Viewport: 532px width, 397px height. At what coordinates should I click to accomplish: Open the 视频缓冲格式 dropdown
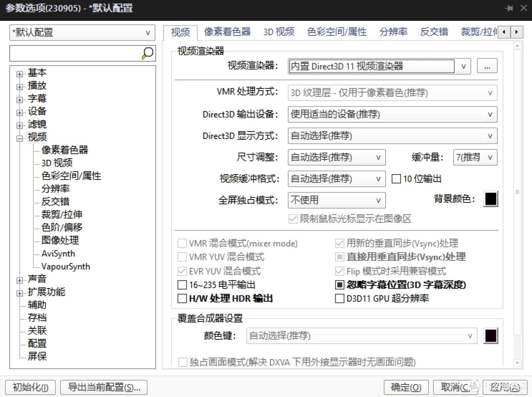[x=336, y=179]
